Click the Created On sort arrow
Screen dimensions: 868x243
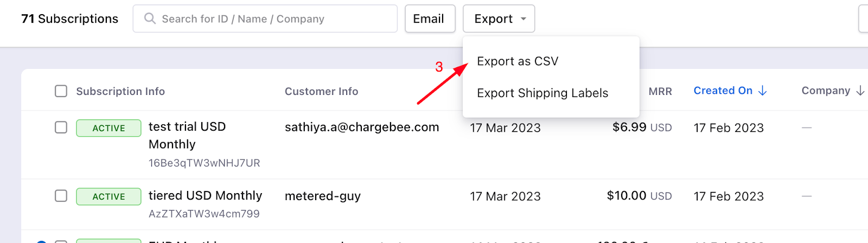[763, 91]
